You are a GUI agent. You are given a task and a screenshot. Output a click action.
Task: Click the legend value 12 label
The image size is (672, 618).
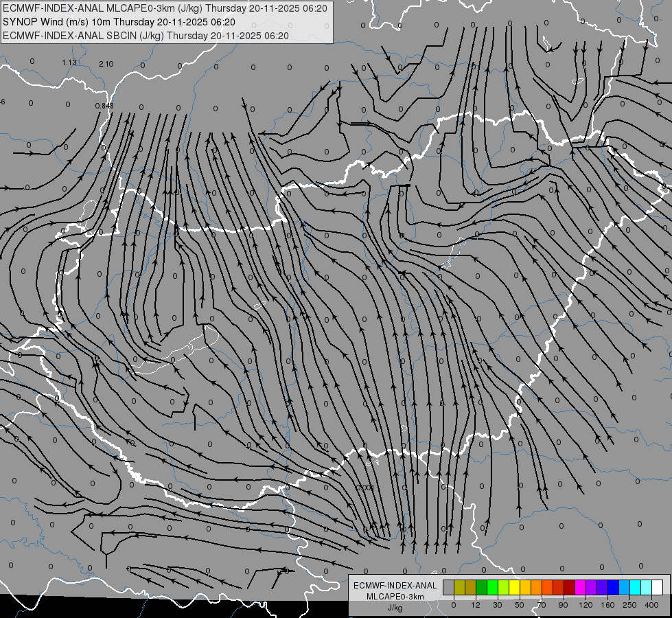coord(476,605)
